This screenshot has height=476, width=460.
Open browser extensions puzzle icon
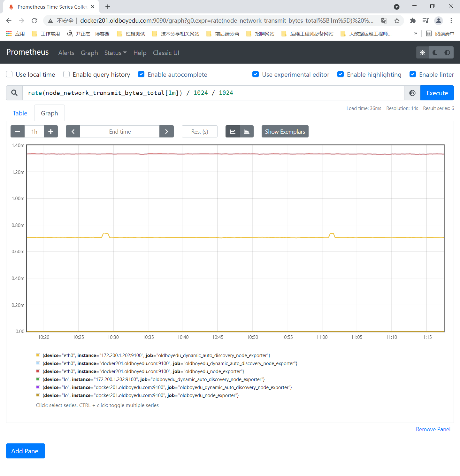pyautogui.click(x=413, y=21)
